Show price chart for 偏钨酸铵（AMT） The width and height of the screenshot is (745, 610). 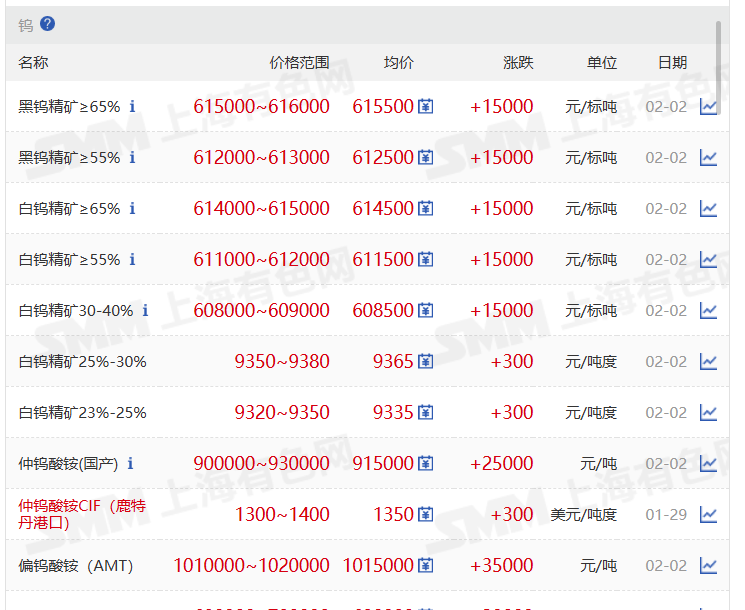tap(708, 565)
